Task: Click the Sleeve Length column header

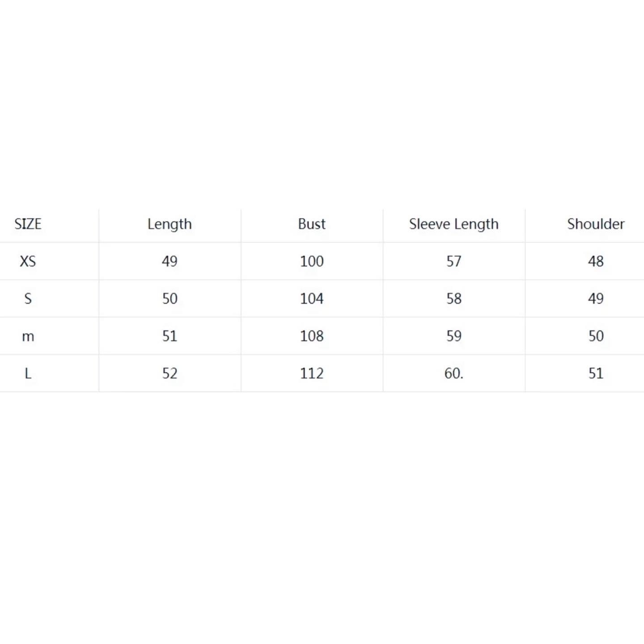Action: tap(453, 224)
